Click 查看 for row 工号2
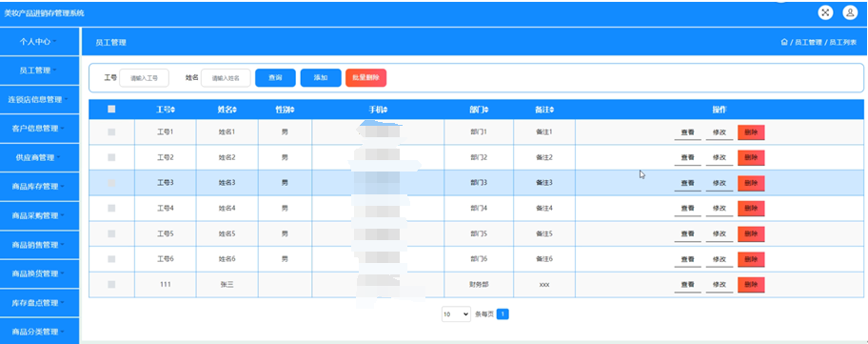Screen dimensions: 868x344 tap(687, 158)
